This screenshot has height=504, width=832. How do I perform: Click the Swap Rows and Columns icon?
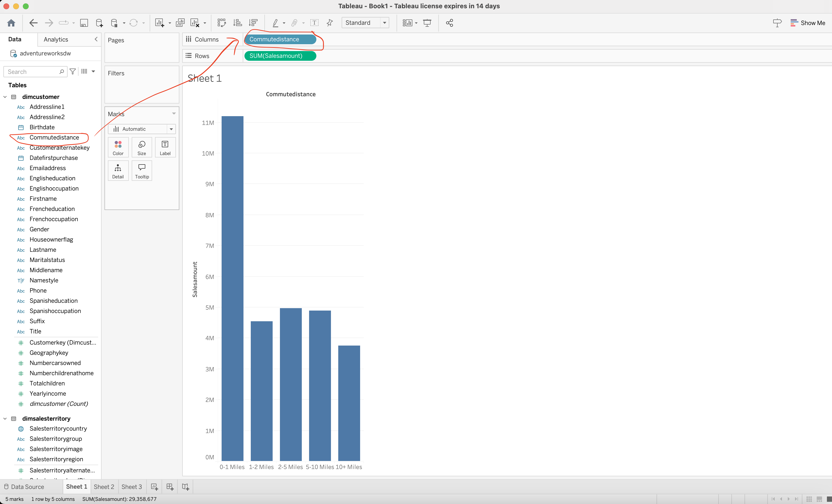[222, 23]
